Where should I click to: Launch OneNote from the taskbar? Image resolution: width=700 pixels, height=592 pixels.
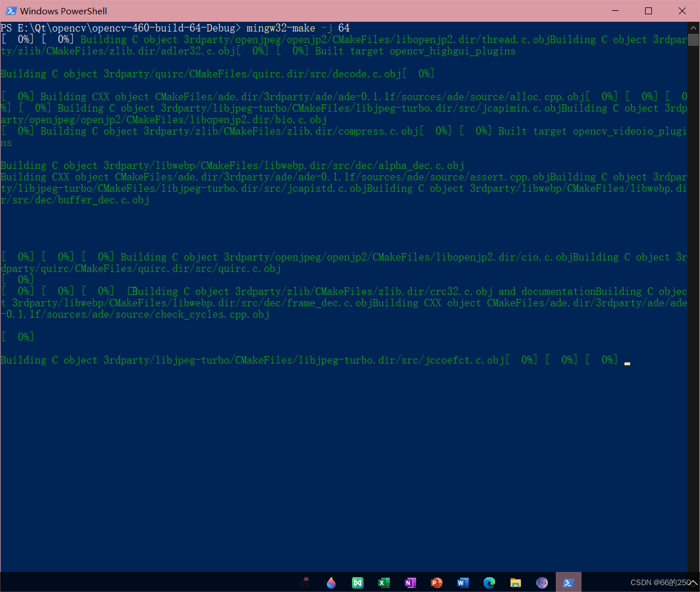(x=410, y=583)
